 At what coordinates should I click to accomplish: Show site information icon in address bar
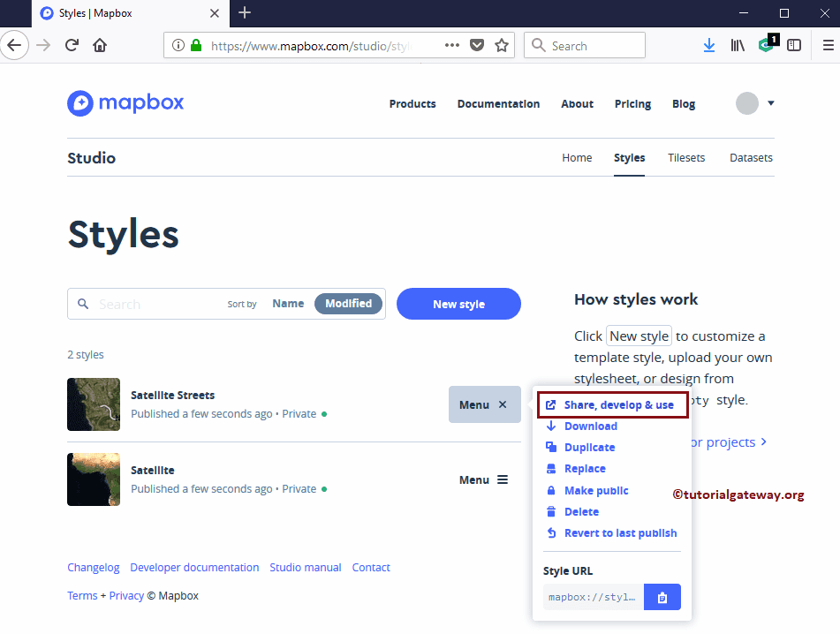(178, 46)
